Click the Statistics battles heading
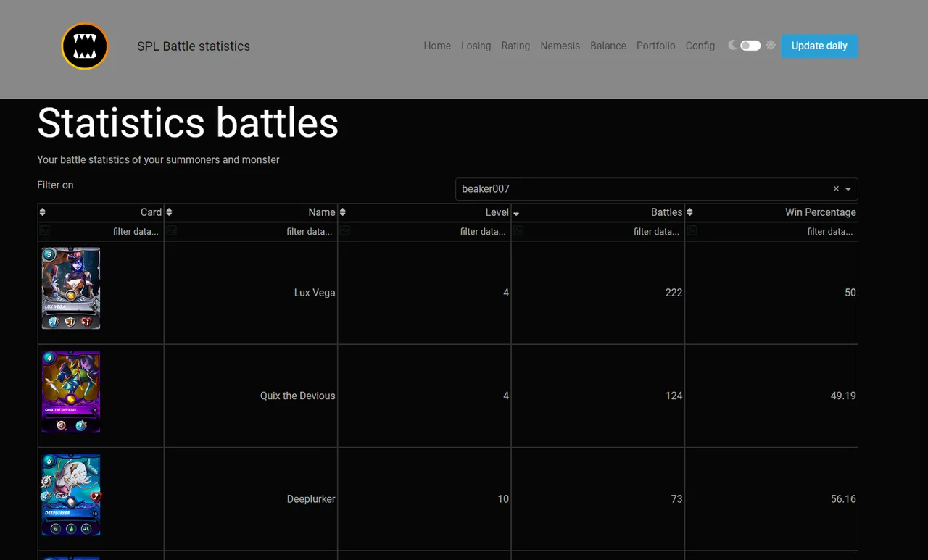The height and width of the screenshot is (560, 928). coord(188,122)
